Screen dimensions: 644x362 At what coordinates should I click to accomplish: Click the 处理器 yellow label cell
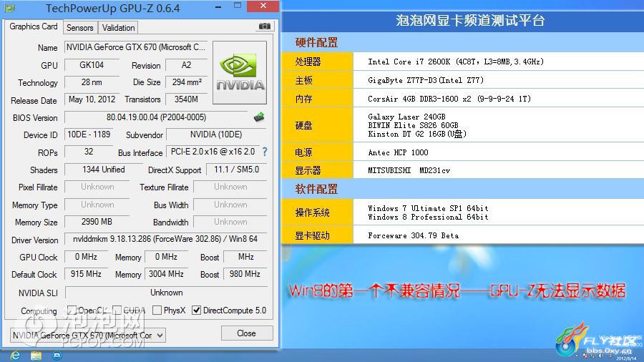[317, 62]
